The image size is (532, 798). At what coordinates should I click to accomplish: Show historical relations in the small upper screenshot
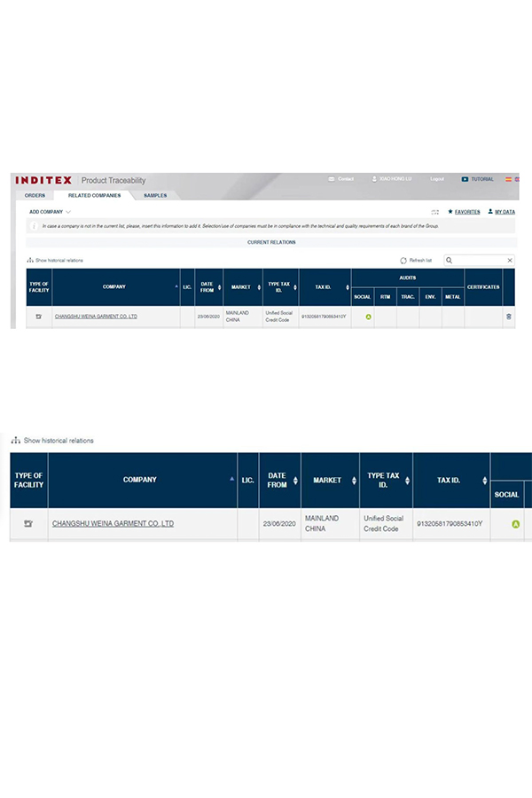coord(55,260)
